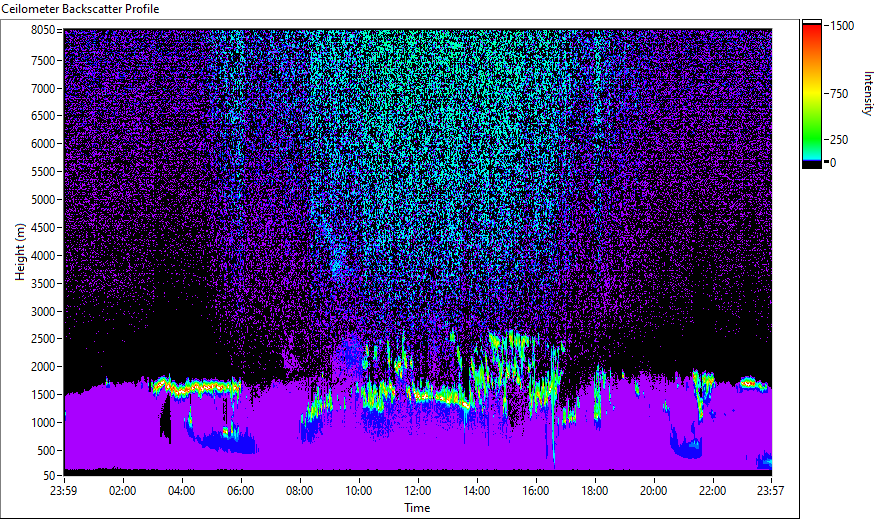Click the 2500 tick on Height axis
The image size is (878, 519).
pos(43,339)
